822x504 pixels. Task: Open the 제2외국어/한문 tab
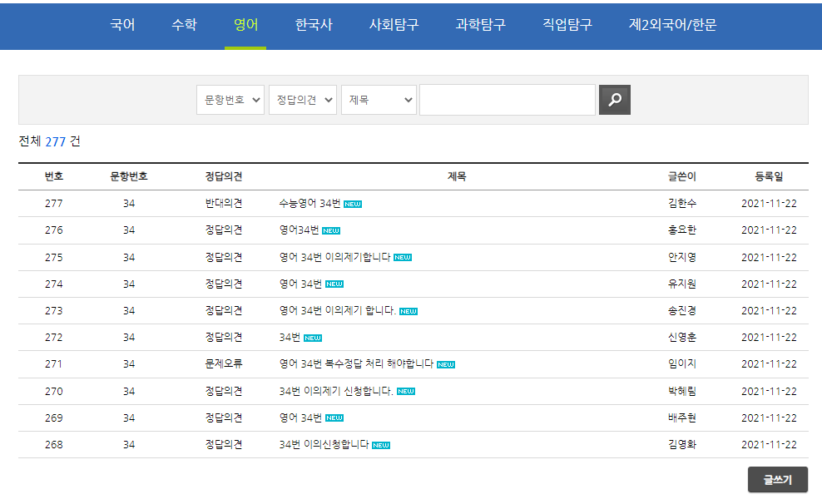click(x=672, y=25)
